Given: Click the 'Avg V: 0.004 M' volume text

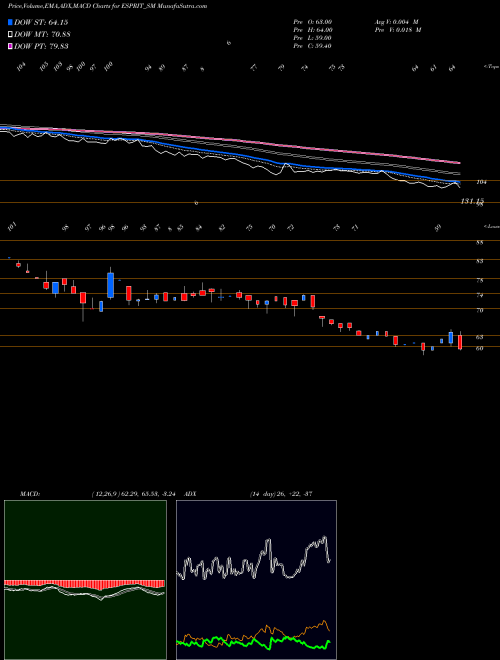Looking at the screenshot, I should tap(396, 22).
